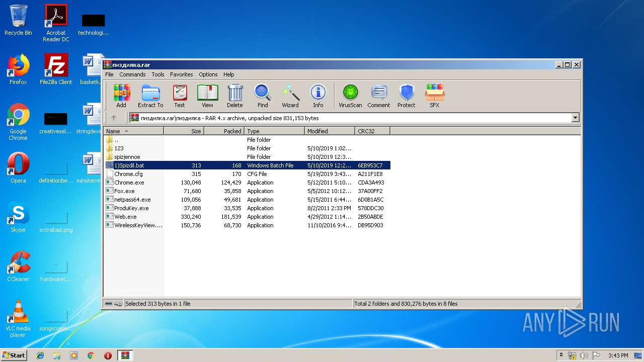Select Chrome.exe in the list

click(247, 183)
